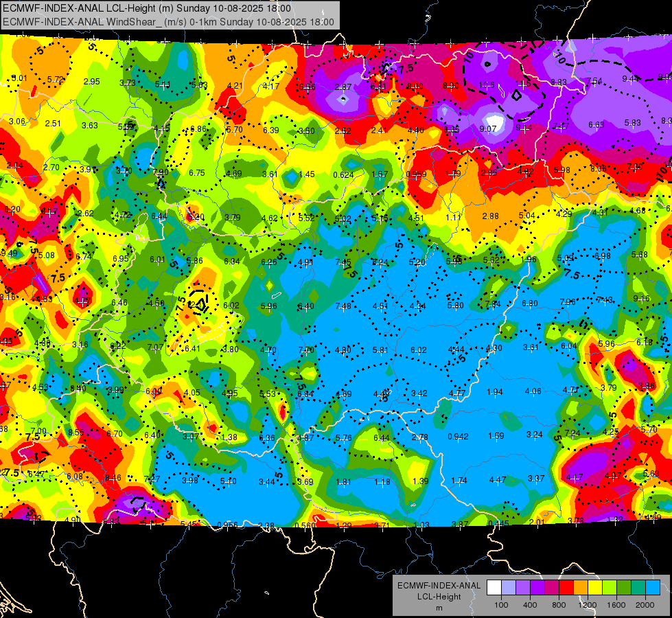672x618 pixels.
Task: Click the wind shear value 2.95
Action: pyautogui.click(x=92, y=82)
